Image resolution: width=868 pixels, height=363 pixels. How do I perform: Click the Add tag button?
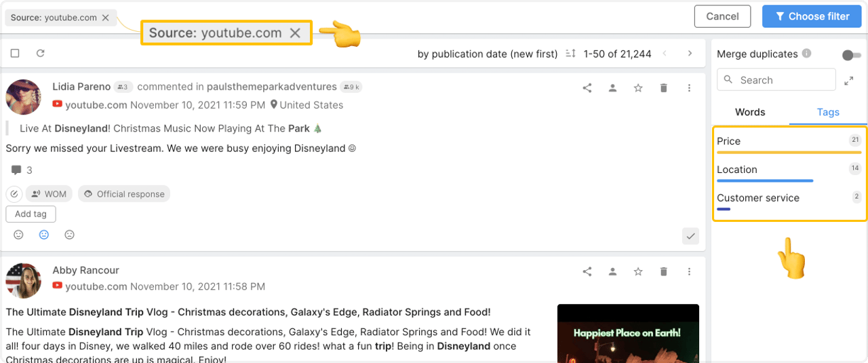coord(31,214)
